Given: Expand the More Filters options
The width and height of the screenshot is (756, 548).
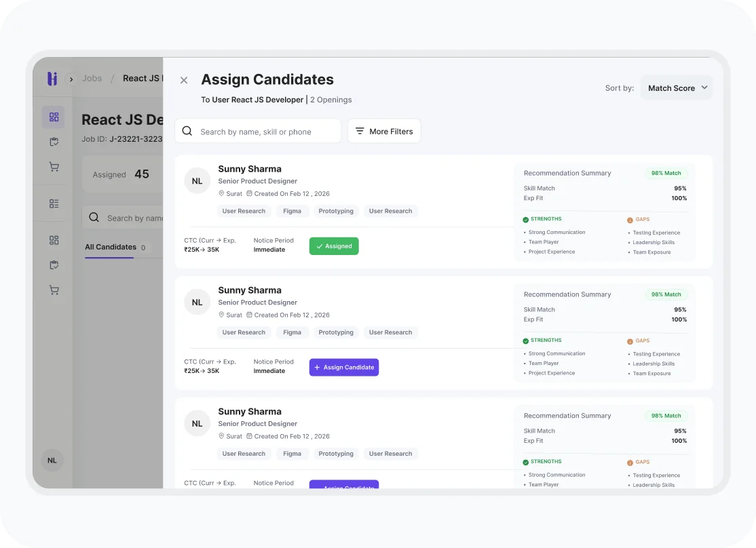Looking at the screenshot, I should click(384, 132).
